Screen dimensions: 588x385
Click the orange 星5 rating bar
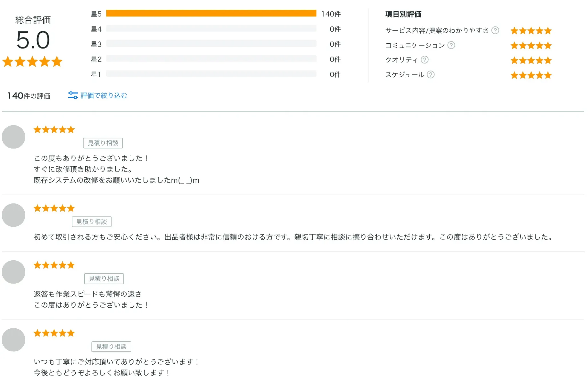click(x=211, y=14)
